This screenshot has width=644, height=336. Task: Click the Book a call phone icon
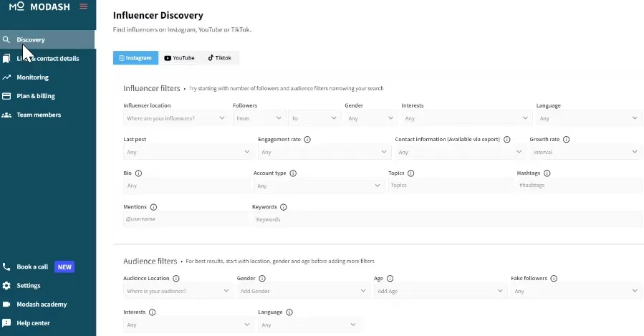[x=6, y=267]
